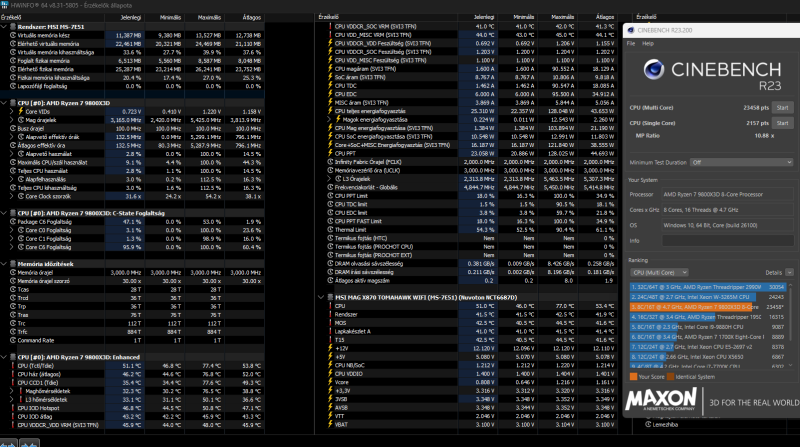The height and width of the screenshot is (447, 800).
Task: Click the clock icon beside Virtuális memória kész
Action: (x=13, y=35)
